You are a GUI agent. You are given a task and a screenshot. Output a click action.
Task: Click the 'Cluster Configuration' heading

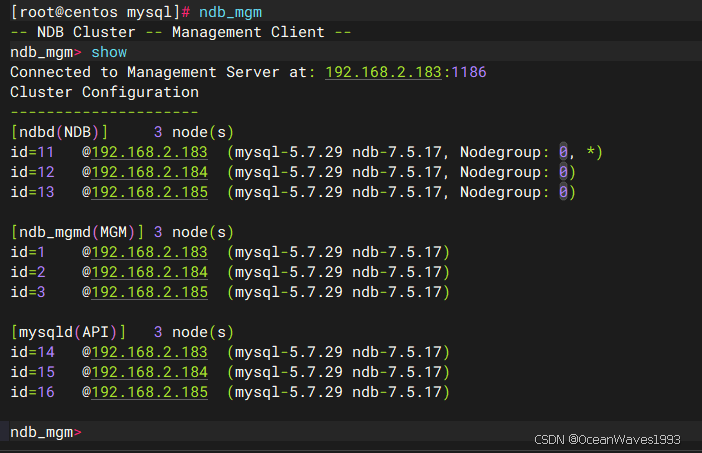point(104,92)
